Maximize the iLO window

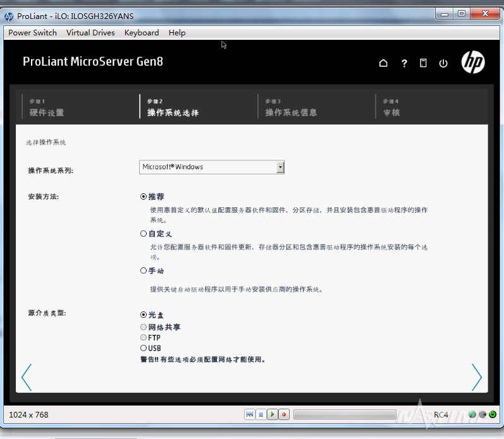coord(462,14)
